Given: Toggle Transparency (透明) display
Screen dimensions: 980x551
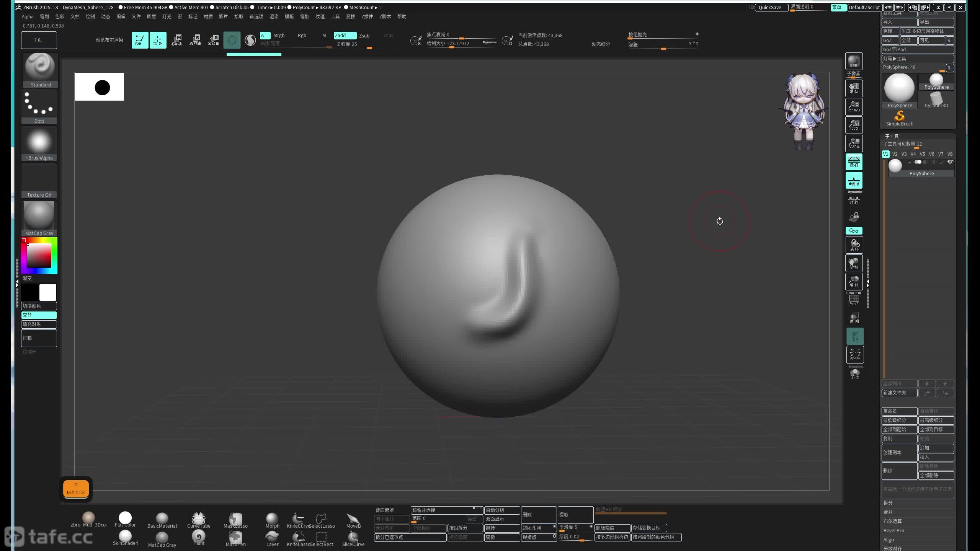Looking at the screenshot, I should click(x=854, y=318).
